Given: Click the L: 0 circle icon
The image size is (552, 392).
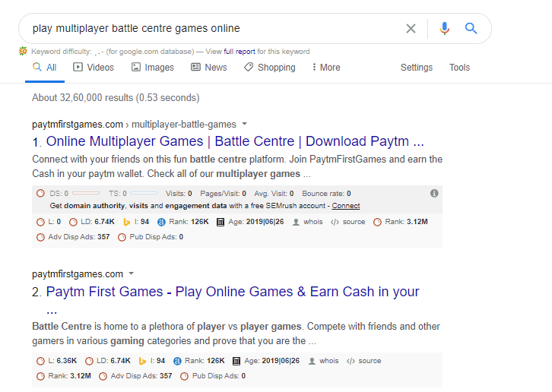Looking at the screenshot, I should (41, 222).
